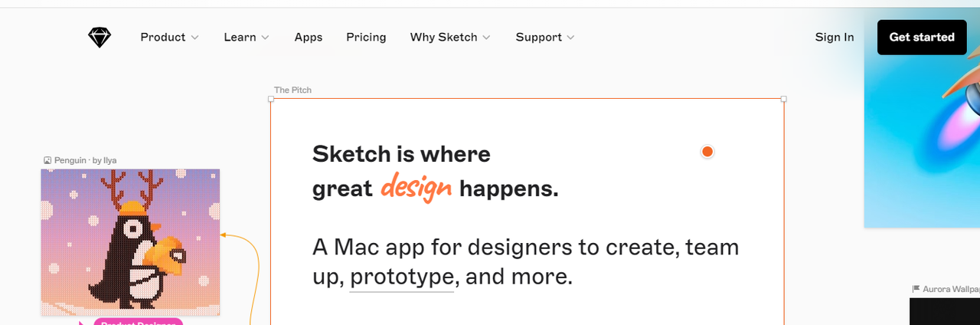Click the pink Product Designer tag
Viewport: 980px width, 325px height.
tap(138, 322)
